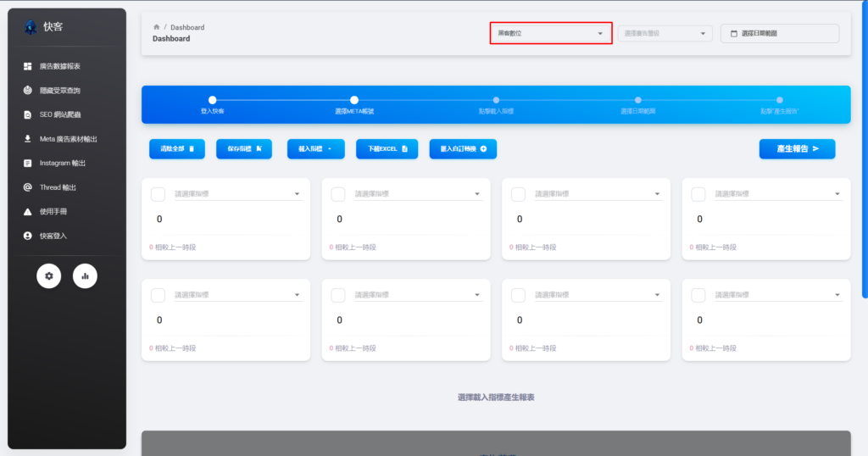Image resolution: width=868 pixels, height=456 pixels.
Task: Open 使用手冊 with the warning triangle icon
Action: [53, 211]
